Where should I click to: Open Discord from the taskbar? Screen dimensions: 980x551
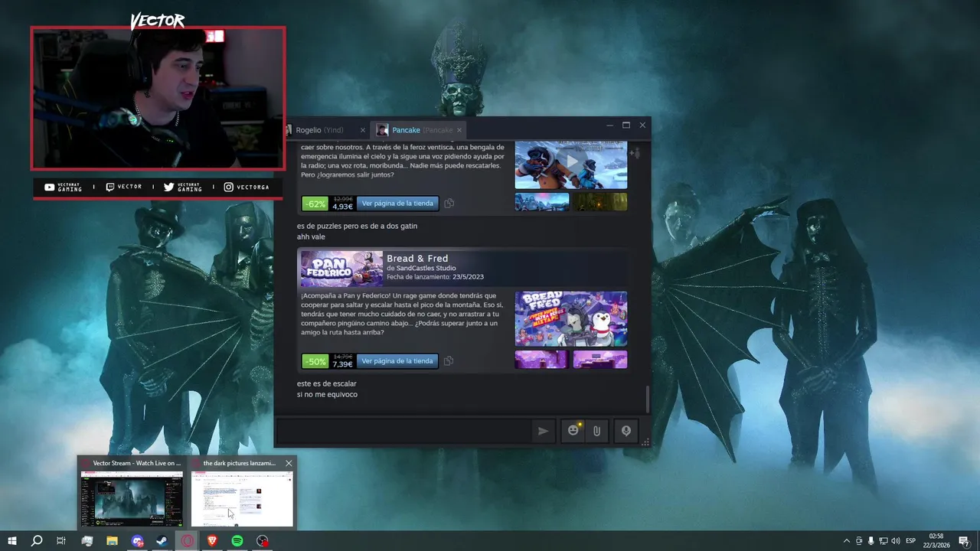click(137, 541)
